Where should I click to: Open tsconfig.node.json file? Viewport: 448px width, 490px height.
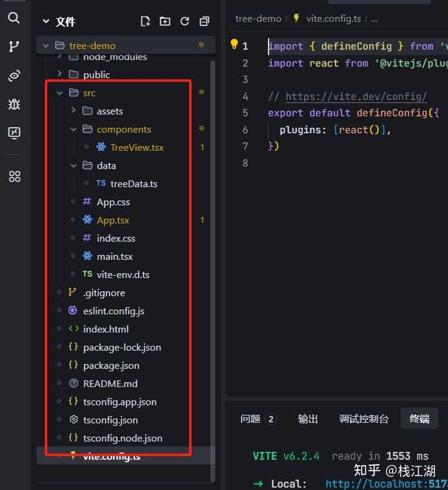pyautogui.click(x=123, y=438)
